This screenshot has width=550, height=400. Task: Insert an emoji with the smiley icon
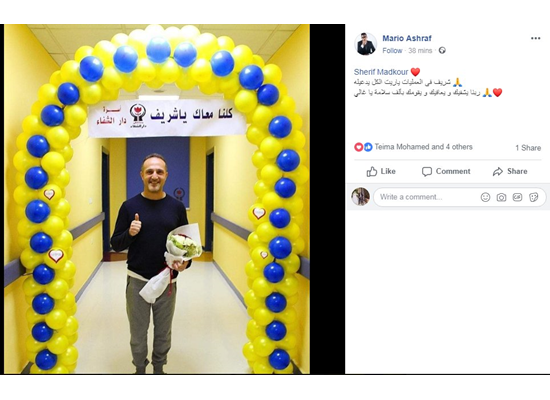pos(485,197)
